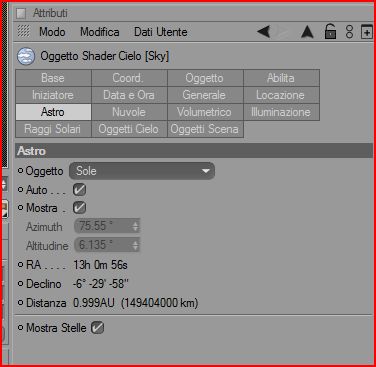Click the mode lock circles icon
This screenshot has width=376, height=367.
[x=349, y=32]
